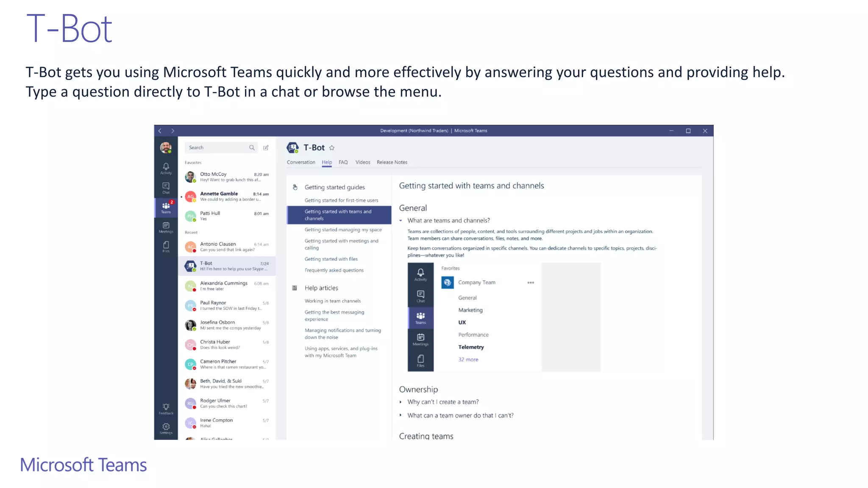This screenshot has height=488, width=868.
Task: Go forward with the title bar arrow
Action: tap(172, 131)
